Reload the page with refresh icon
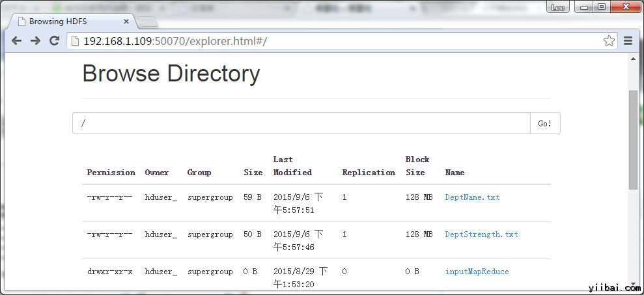Image resolution: width=644 pixels, height=295 pixels. (x=55, y=41)
